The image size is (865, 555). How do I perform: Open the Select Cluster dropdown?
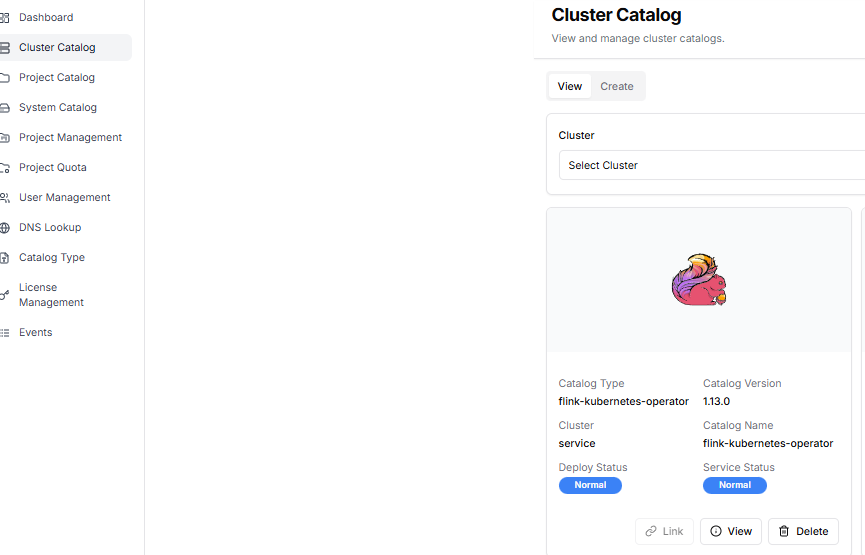710,165
